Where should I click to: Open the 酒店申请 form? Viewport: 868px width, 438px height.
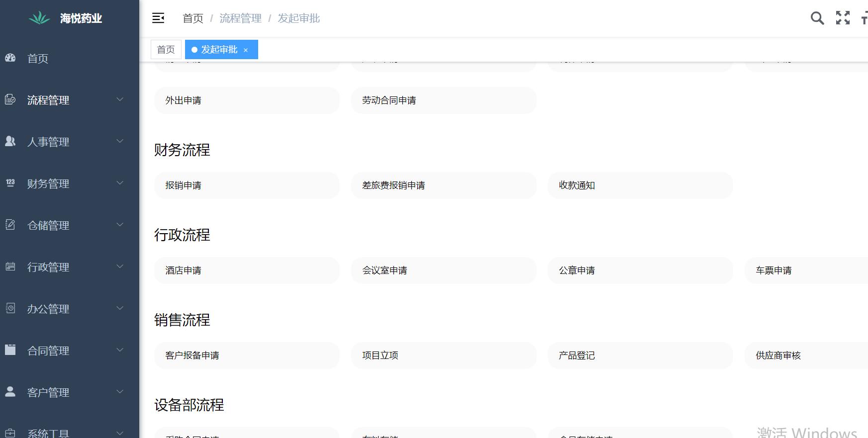pyautogui.click(x=247, y=270)
